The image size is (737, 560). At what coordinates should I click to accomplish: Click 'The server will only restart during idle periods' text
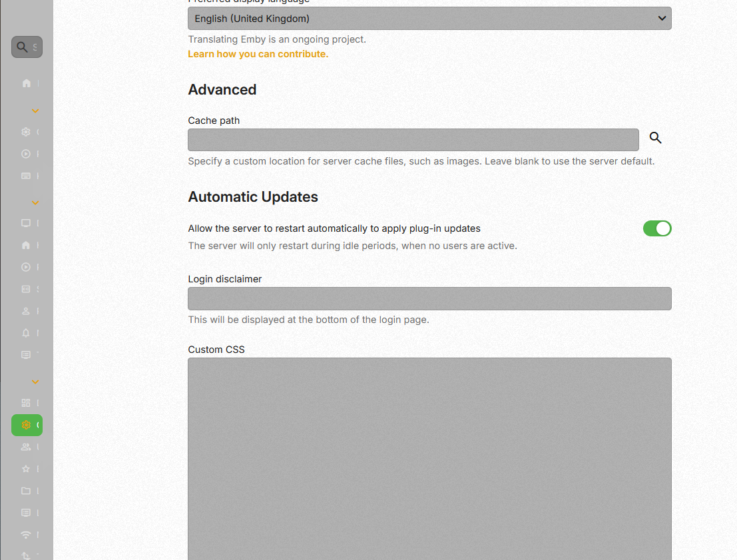(352, 246)
